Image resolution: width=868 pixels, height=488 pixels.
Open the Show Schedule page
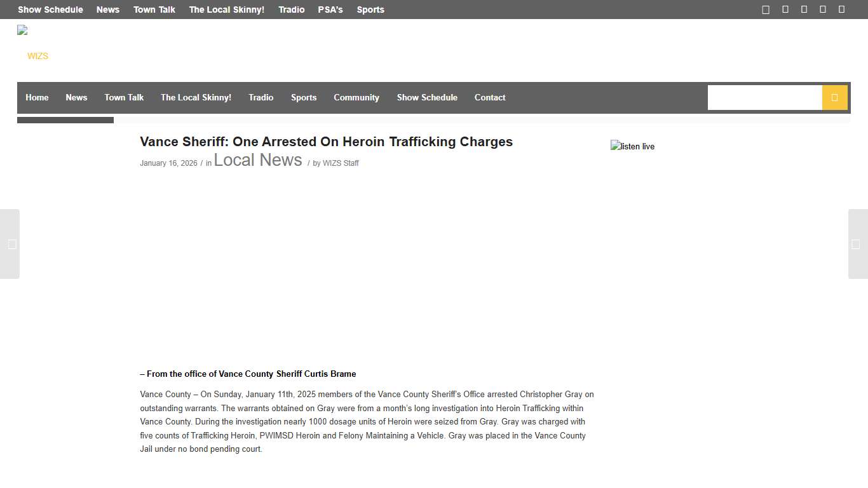tap(427, 97)
